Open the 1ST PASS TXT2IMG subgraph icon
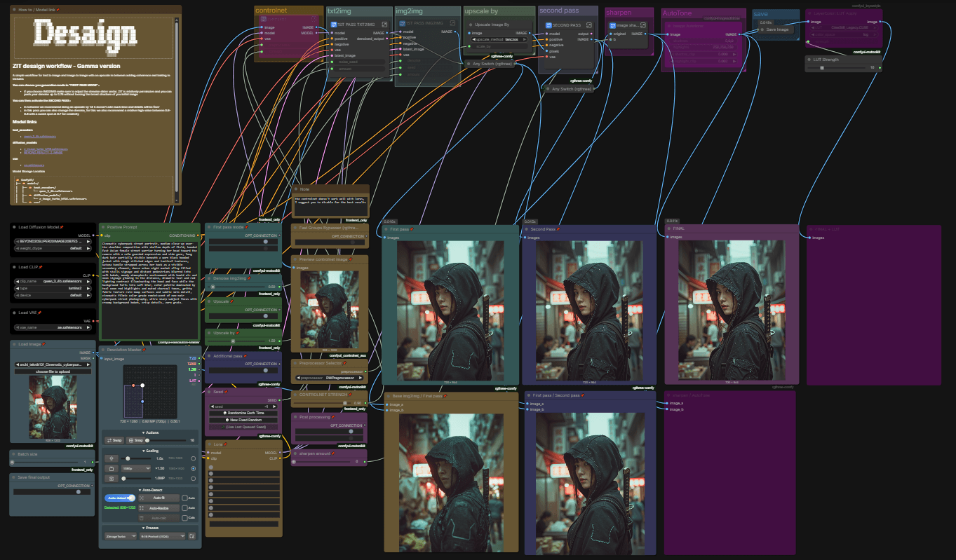The width and height of the screenshot is (956, 560). (384, 25)
